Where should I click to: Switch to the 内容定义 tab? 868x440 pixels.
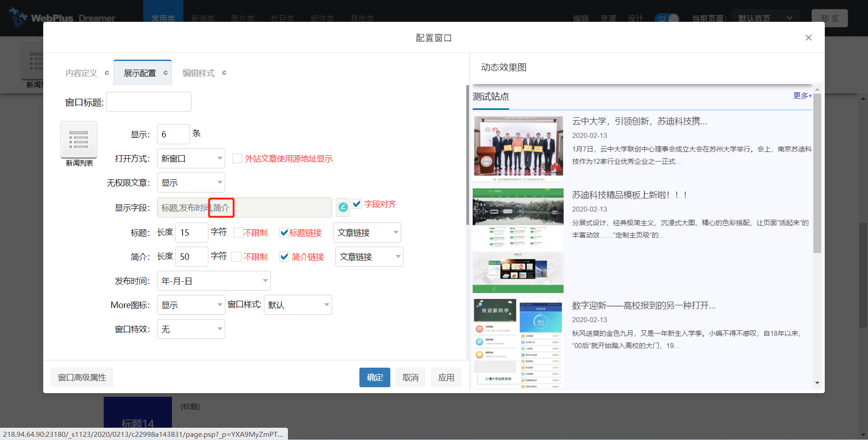click(x=81, y=73)
